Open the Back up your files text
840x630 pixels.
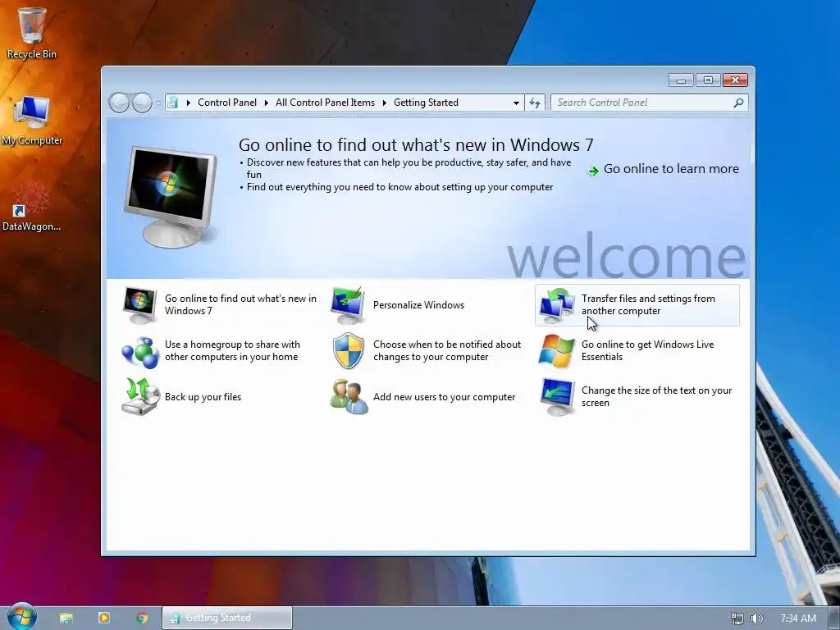click(203, 397)
